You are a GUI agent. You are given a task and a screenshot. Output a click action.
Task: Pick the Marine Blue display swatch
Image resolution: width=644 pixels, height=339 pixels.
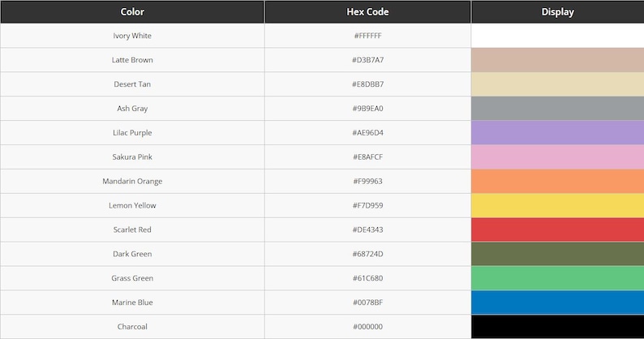(x=558, y=303)
